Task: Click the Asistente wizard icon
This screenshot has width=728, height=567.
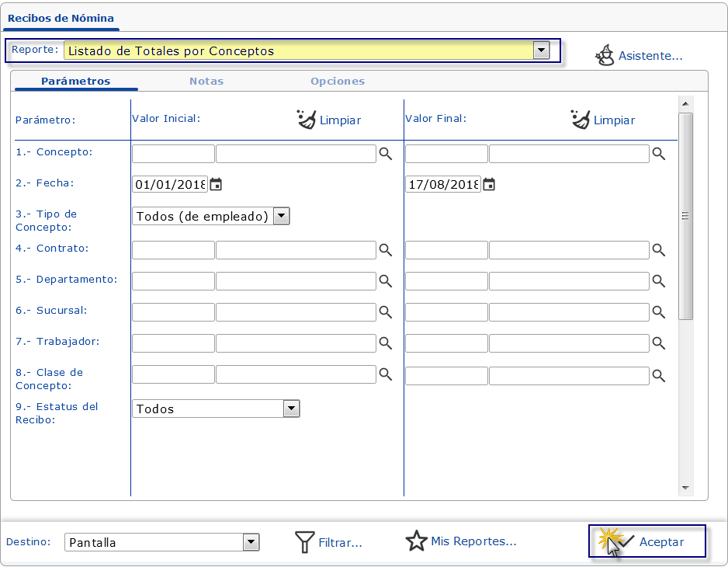Action: (x=605, y=55)
